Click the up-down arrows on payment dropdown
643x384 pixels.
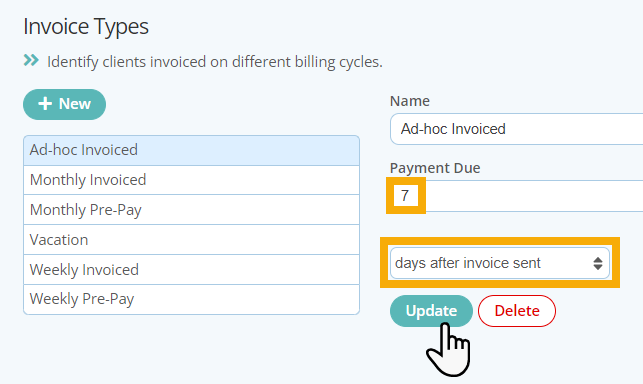click(598, 263)
